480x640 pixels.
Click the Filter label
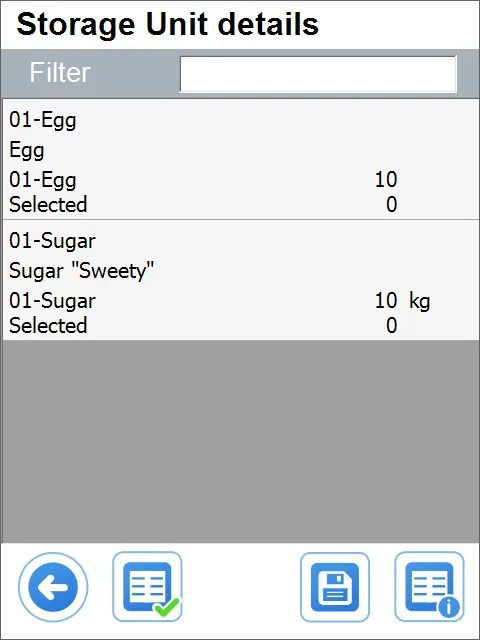coord(60,73)
